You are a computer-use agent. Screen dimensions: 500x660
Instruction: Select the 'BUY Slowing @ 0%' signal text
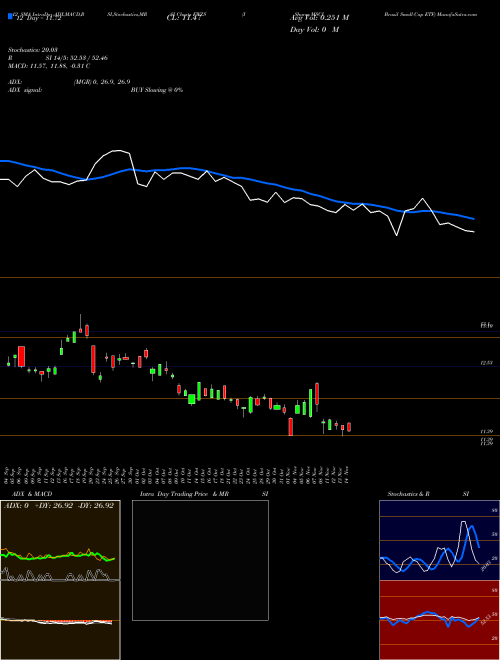pyautogui.click(x=157, y=90)
